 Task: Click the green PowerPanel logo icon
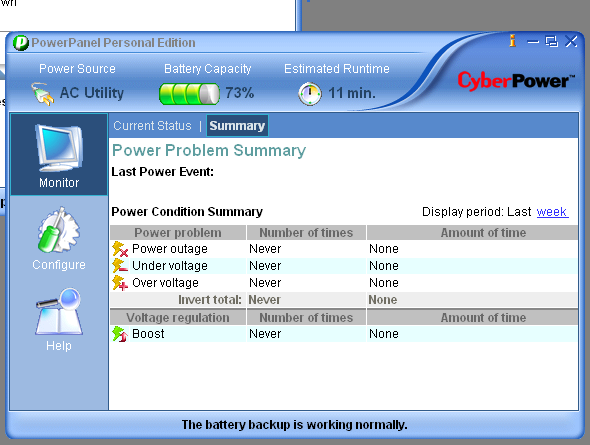tap(21, 43)
